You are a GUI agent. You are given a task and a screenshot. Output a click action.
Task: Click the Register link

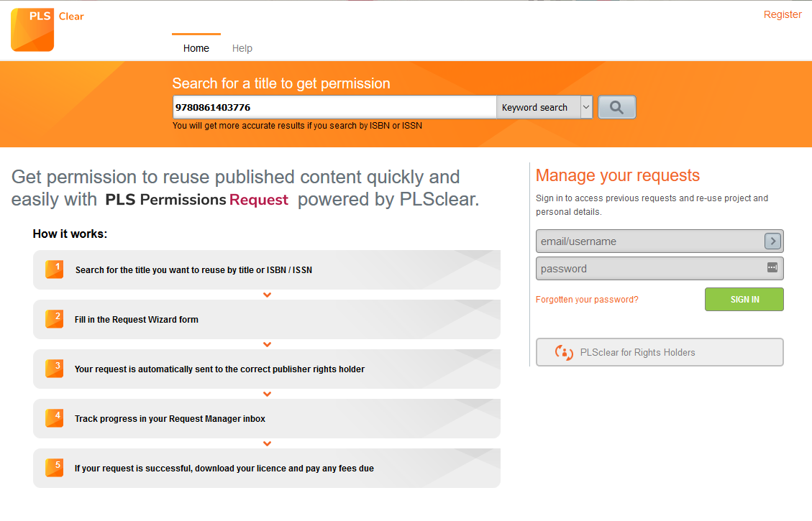(x=783, y=14)
